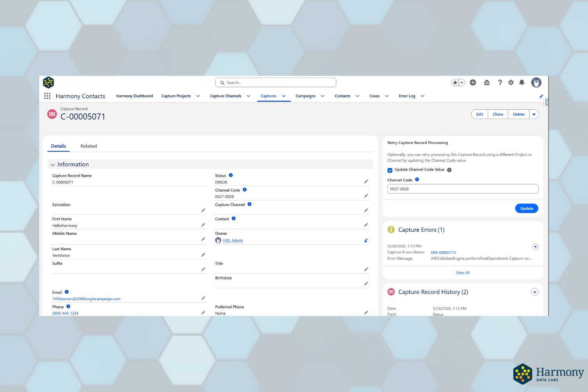Click the Delete button
Screen dimensions: 588x392
[519, 114]
